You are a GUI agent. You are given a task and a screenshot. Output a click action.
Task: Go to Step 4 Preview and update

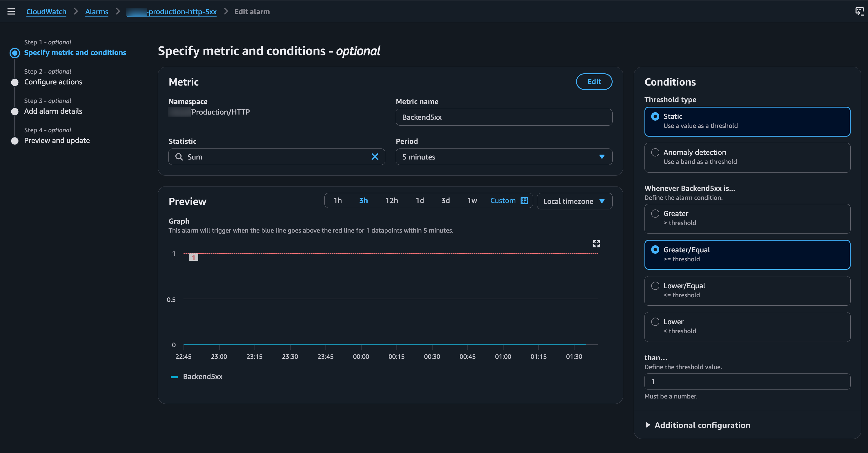tap(57, 141)
